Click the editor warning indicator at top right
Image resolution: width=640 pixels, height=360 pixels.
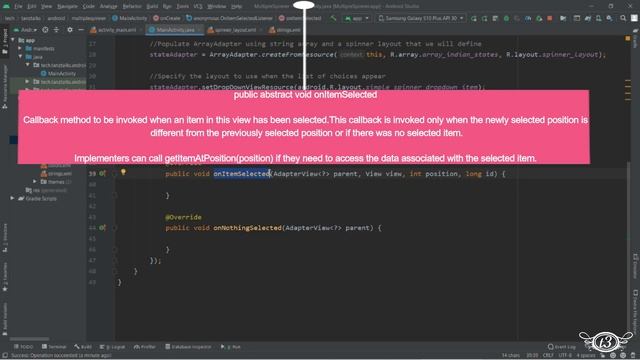628,38
